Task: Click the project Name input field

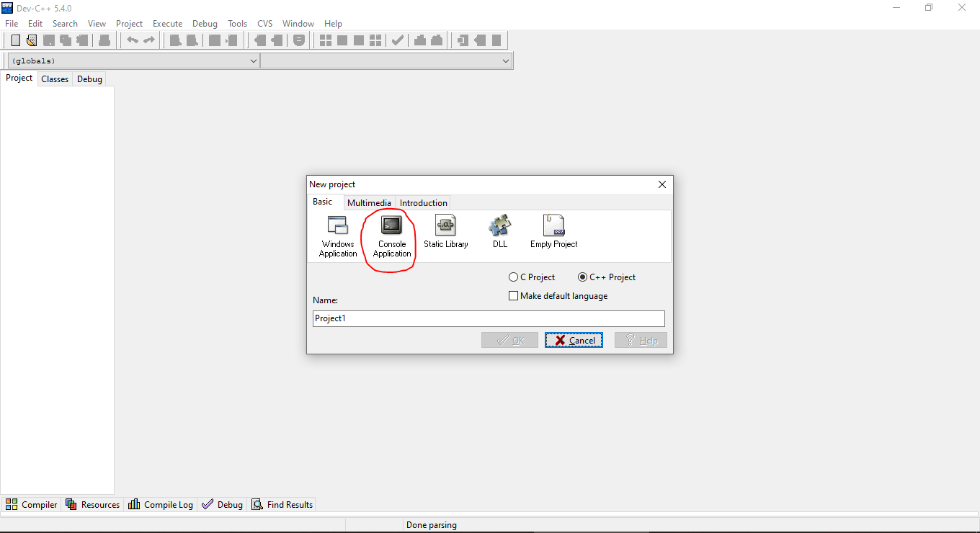Action: (x=489, y=318)
